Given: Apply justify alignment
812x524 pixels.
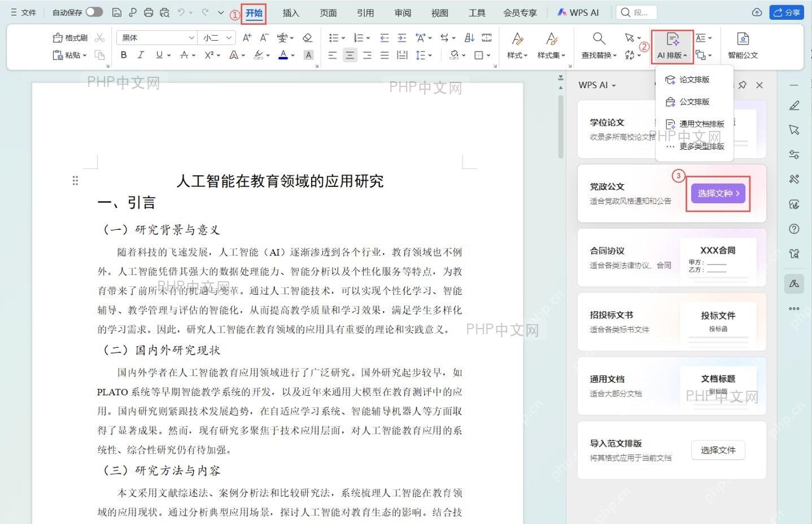Looking at the screenshot, I should point(385,55).
